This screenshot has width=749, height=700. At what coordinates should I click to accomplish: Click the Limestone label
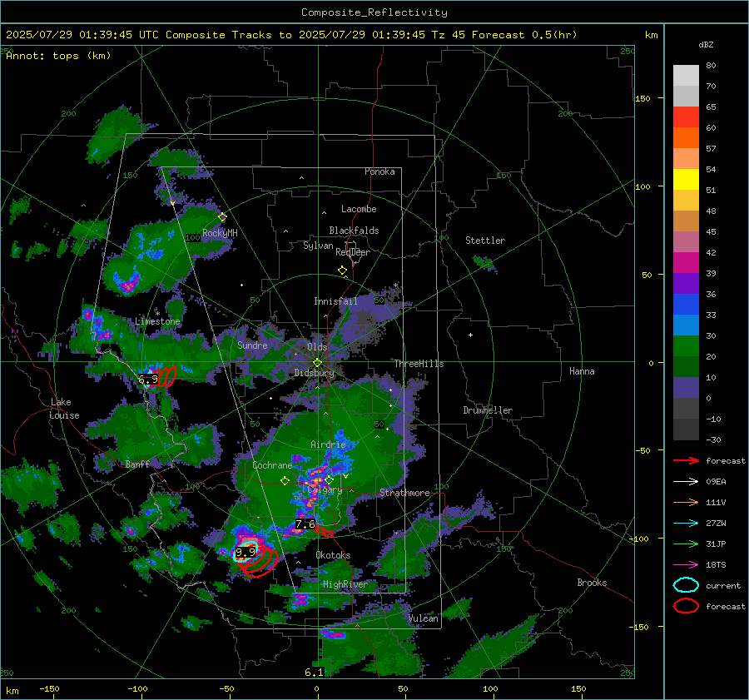coord(157,321)
